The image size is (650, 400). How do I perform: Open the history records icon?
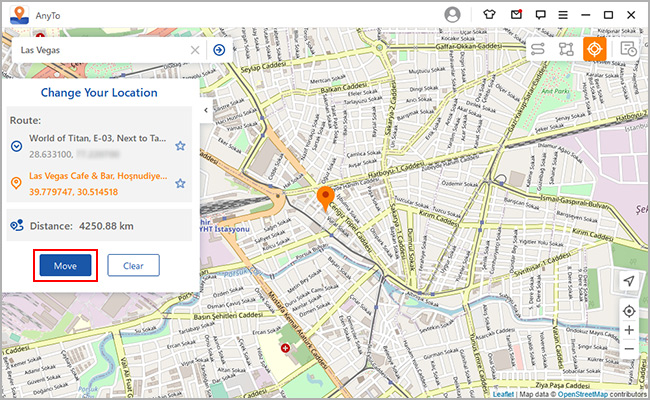[628, 49]
